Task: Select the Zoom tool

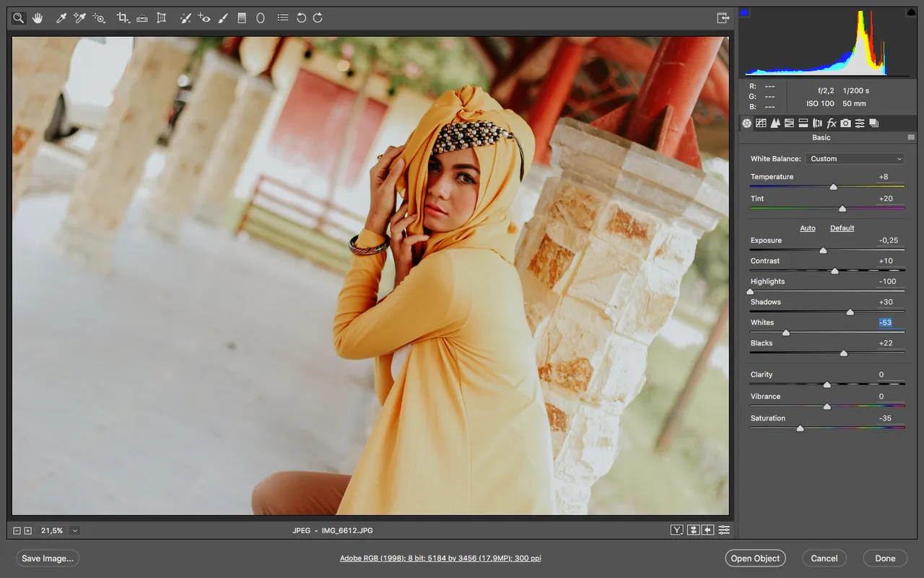Action: point(18,17)
